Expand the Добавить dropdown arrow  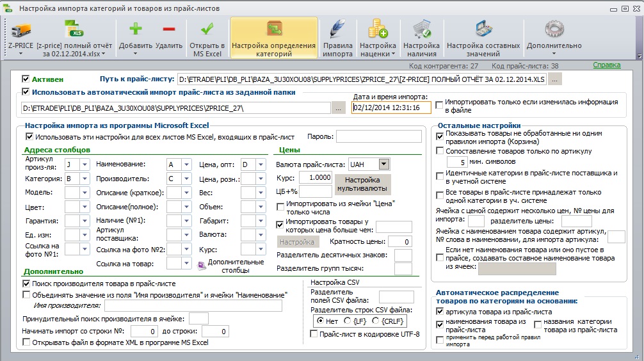pyautogui.click(x=136, y=54)
